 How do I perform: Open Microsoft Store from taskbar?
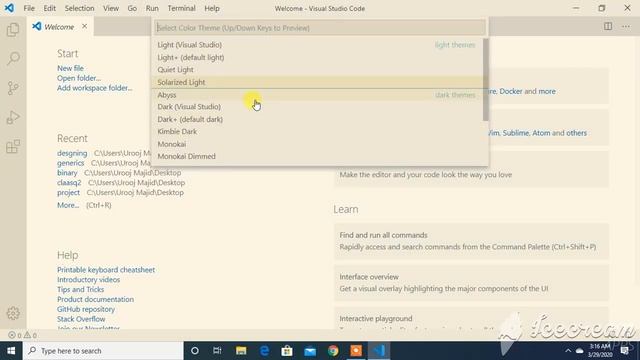click(x=287, y=351)
